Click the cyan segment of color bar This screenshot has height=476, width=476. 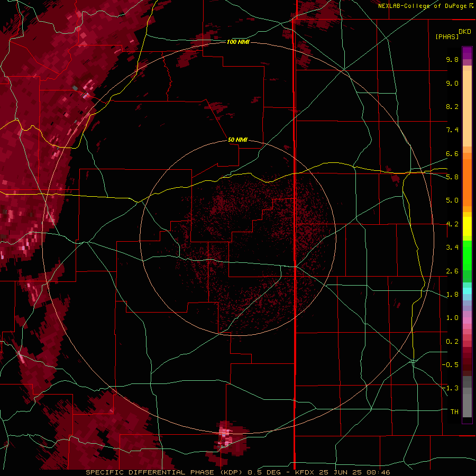pyautogui.click(x=467, y=291)
